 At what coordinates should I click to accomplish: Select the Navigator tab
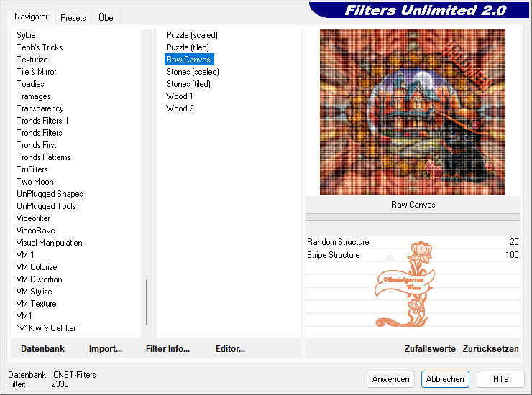pos(31,17)
